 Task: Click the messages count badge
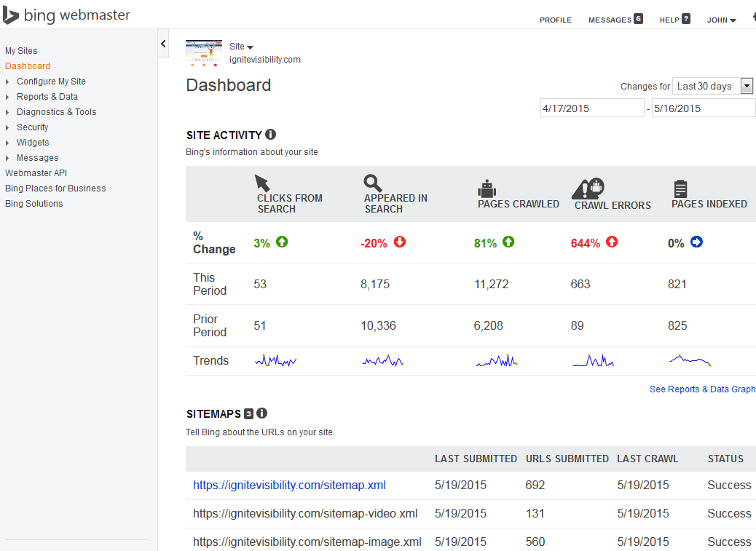[x=638, y=19]
